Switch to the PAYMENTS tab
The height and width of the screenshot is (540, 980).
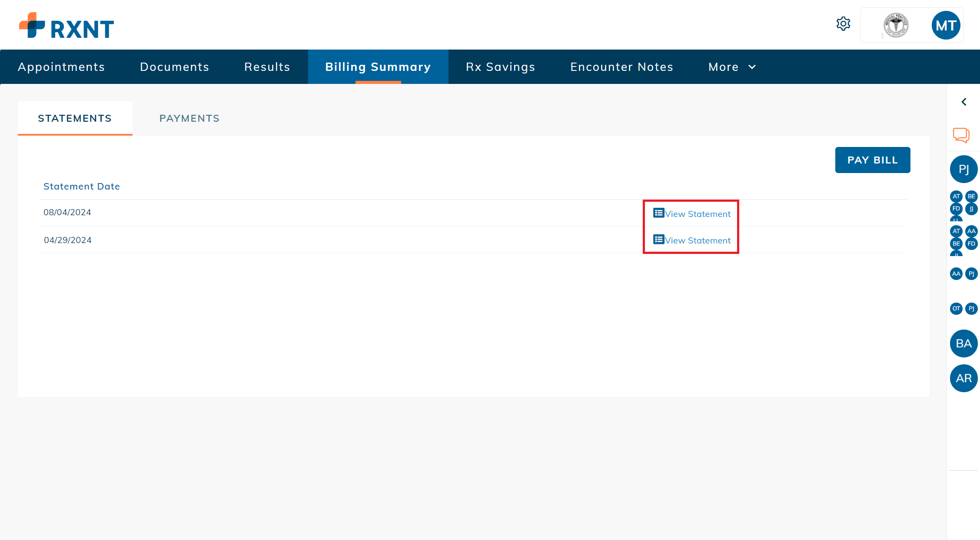pyautogui.click(x=189, y=118)
